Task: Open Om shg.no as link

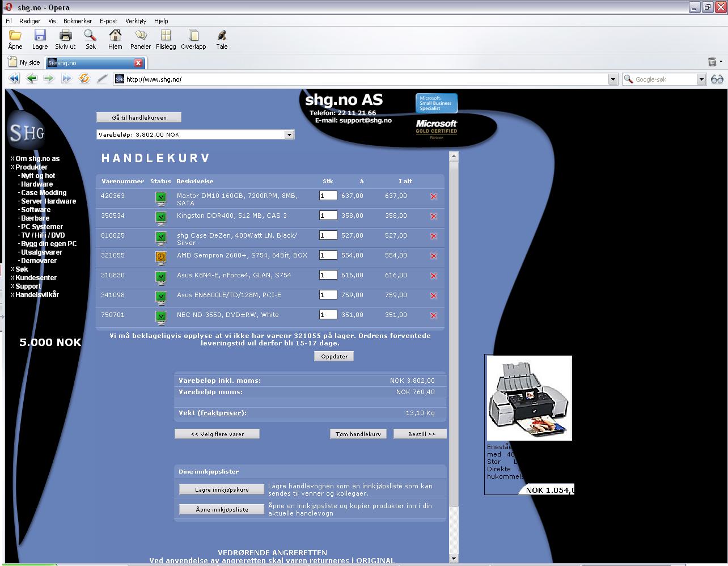Action: (37, 159)
